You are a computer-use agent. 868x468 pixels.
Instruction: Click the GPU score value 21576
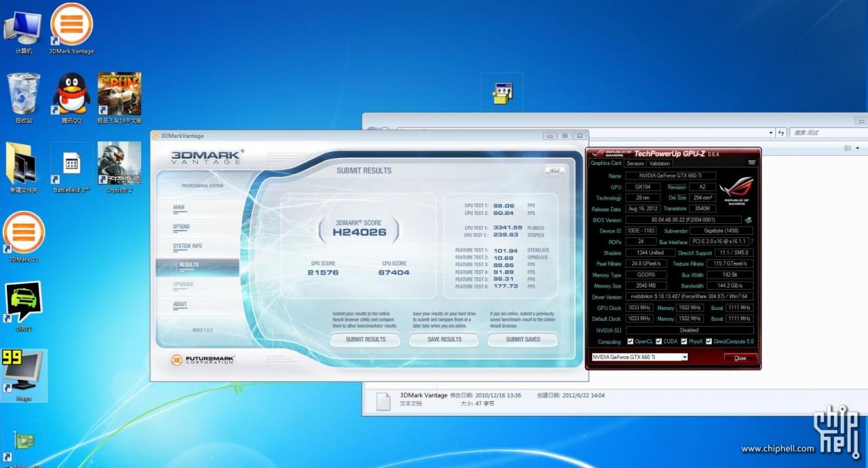pyautogui.click(x=323, y=272)
